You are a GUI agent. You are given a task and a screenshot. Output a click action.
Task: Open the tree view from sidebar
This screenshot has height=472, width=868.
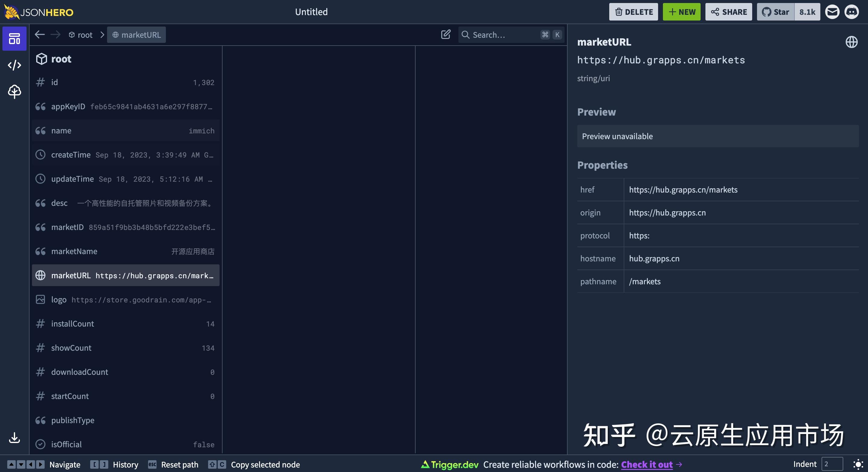click(14, 91)
